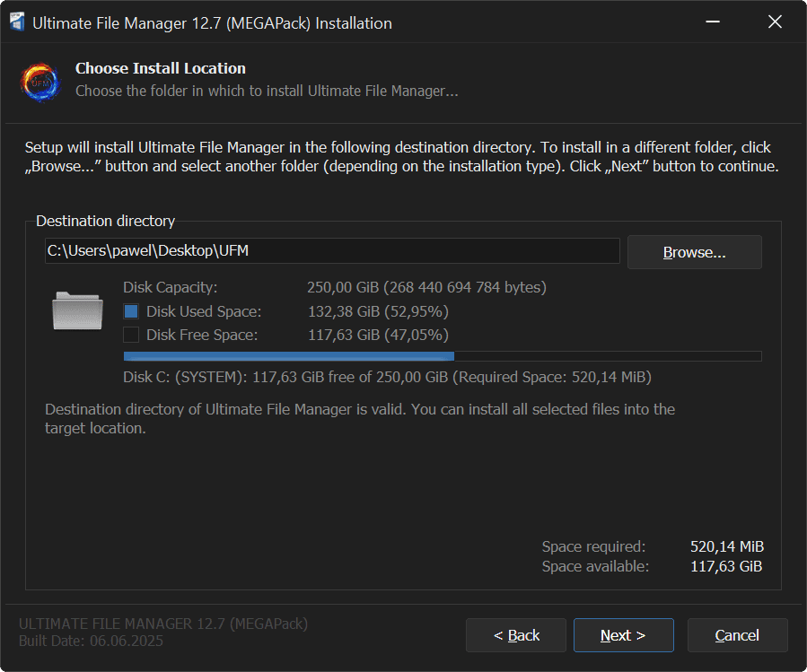Click the "Destination directory" group label
Viewport: 807px width, 672px height.
click(106, 221)
